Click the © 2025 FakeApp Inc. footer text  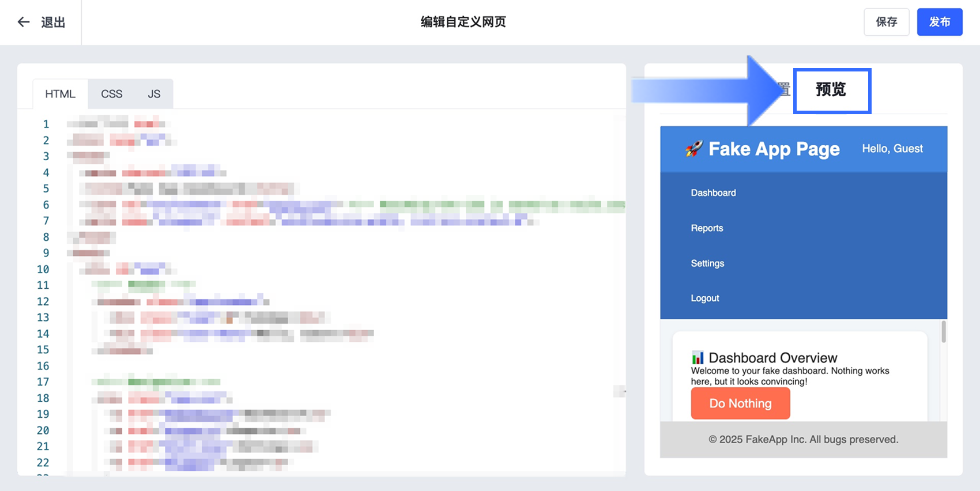(x=804, y=440)
